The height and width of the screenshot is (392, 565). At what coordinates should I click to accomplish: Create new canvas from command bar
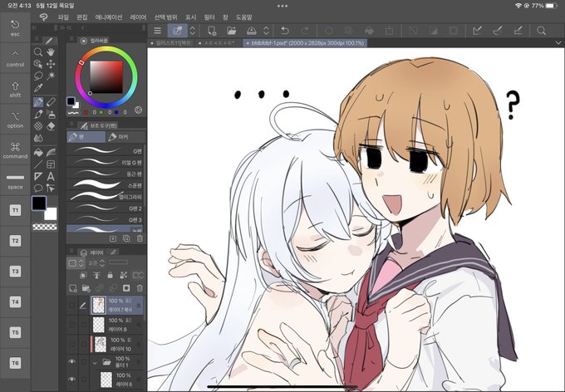[x=212, y=31]
